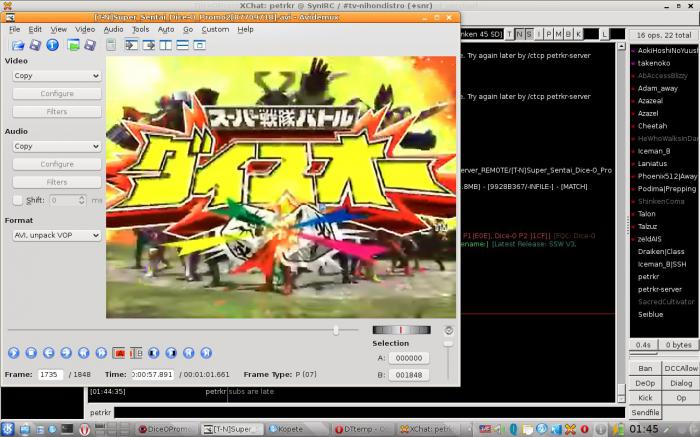This screenshot has height=437, width=700.
Task: Open the Video menu
Action: tap(85, 29)
